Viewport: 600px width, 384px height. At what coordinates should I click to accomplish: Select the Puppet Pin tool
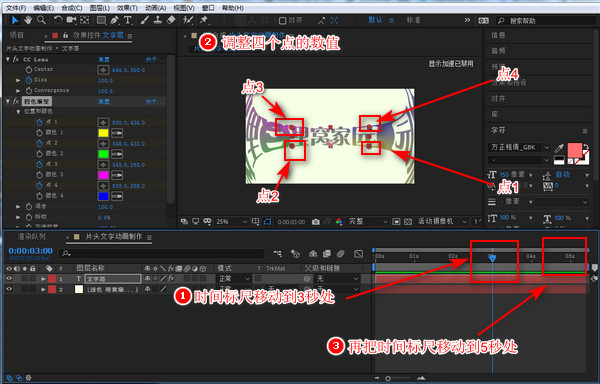(x=204, y=20)
